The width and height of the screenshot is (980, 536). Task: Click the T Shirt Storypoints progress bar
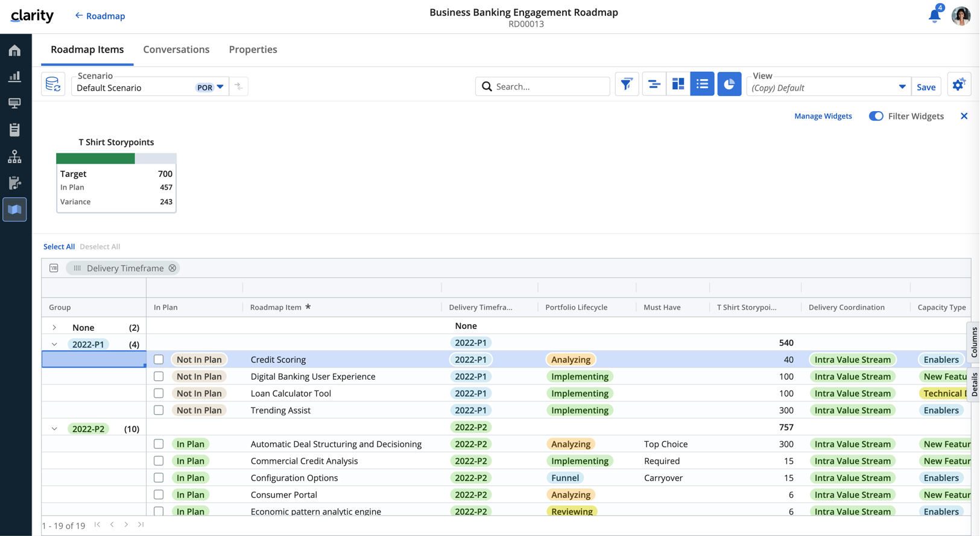116,159
